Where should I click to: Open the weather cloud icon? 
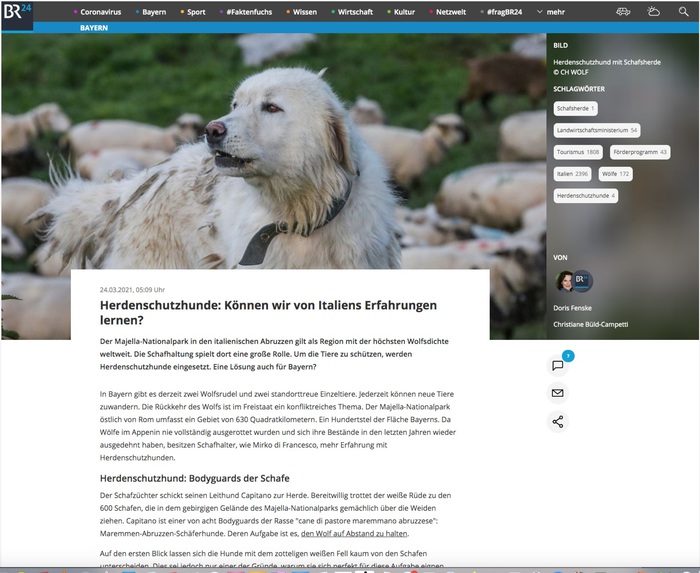point(653,12)
